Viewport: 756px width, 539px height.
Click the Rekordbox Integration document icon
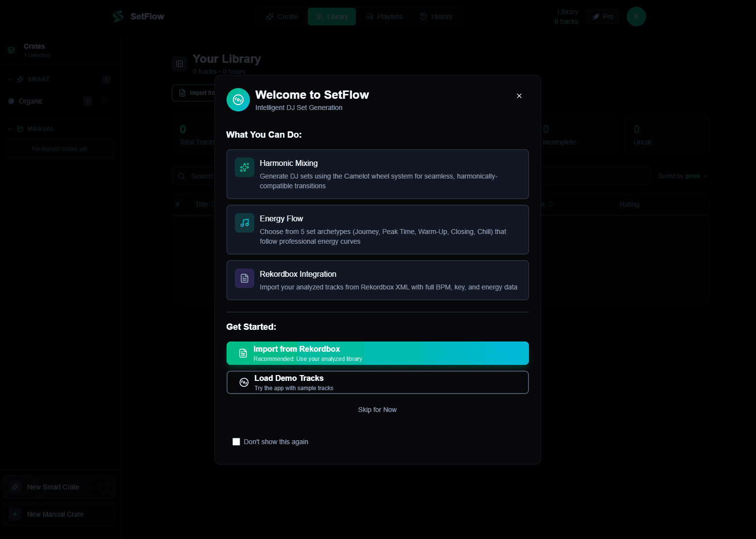244,278
